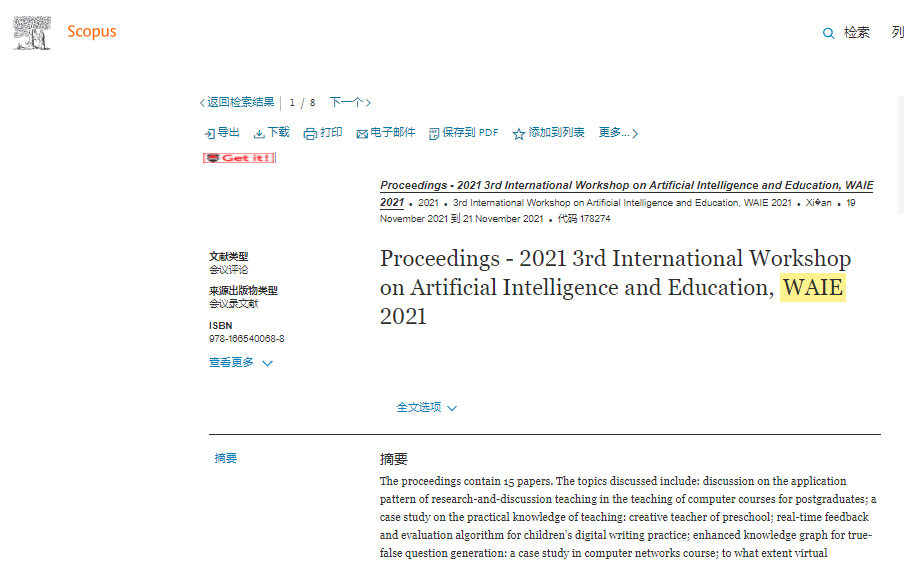This screenshot has height=565, width=904.
Task: Expand the 更多... actions menu
Action: [x=618, y=133]
